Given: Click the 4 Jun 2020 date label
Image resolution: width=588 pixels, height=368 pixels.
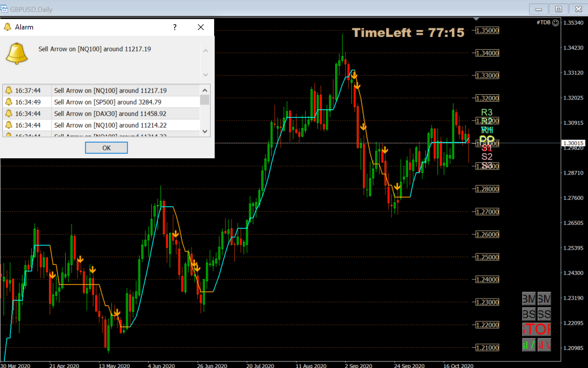Looking at the screenshot, I should [161, 365].
